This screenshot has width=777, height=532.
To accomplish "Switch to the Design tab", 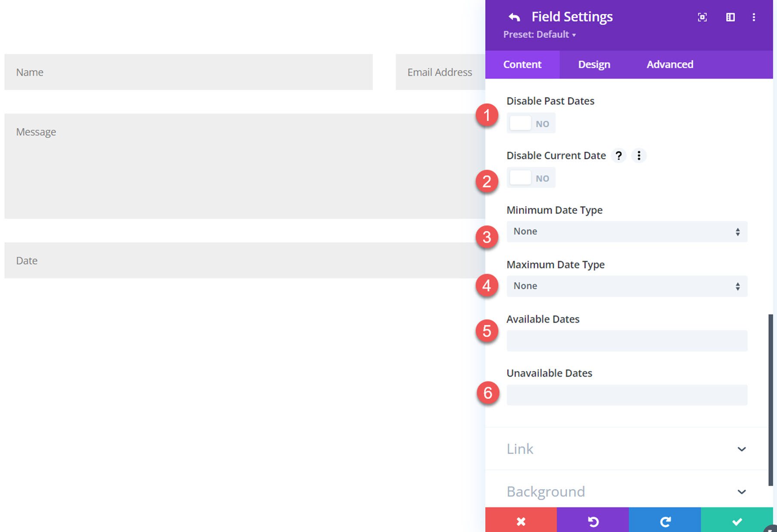I will pos(594,64).
